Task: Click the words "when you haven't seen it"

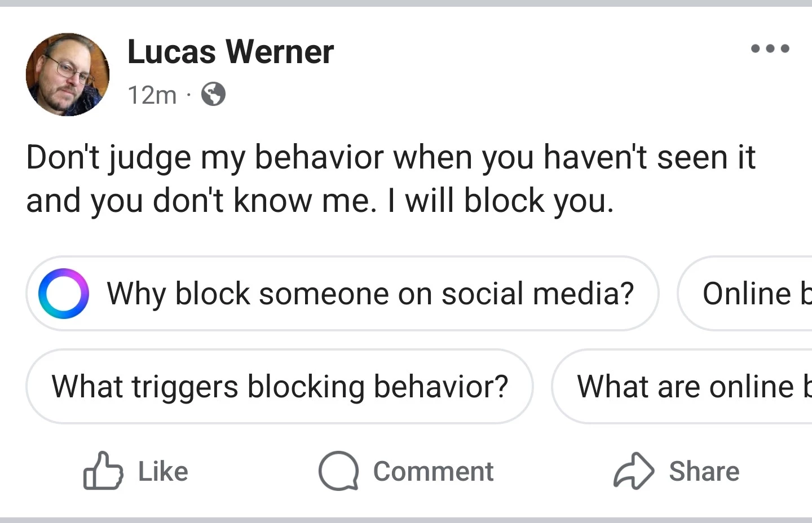Action: point(574,157)
